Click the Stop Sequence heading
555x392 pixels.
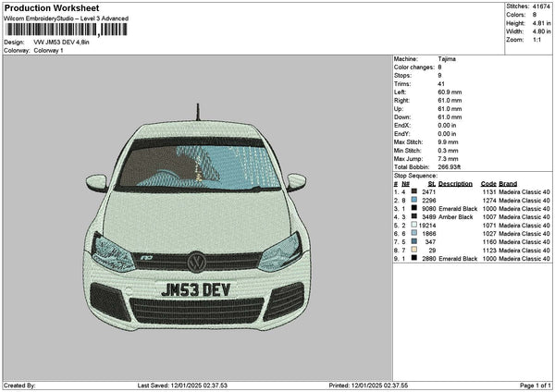[415, 176]
